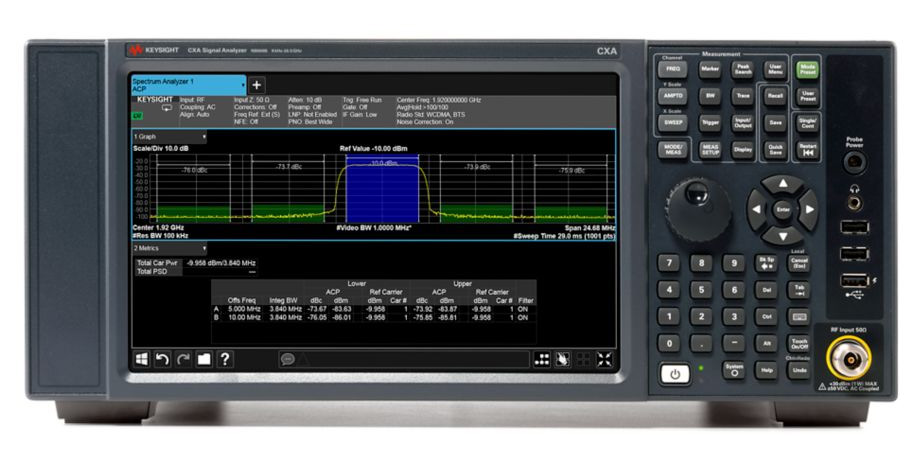Screen dimensions: 922x460
Task: Push the Ctrl key
Action: 766,316
